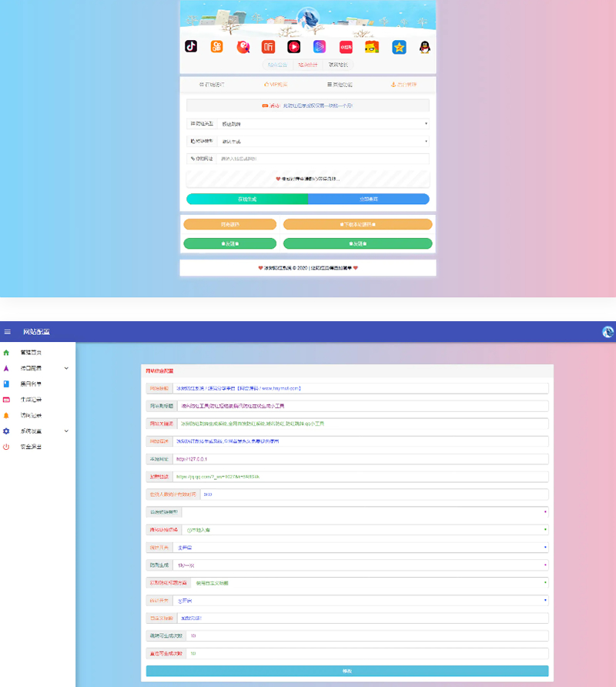Click the round avatar in the admin header
The width and height of the screenshot is (616, 687).
[608, 332]
